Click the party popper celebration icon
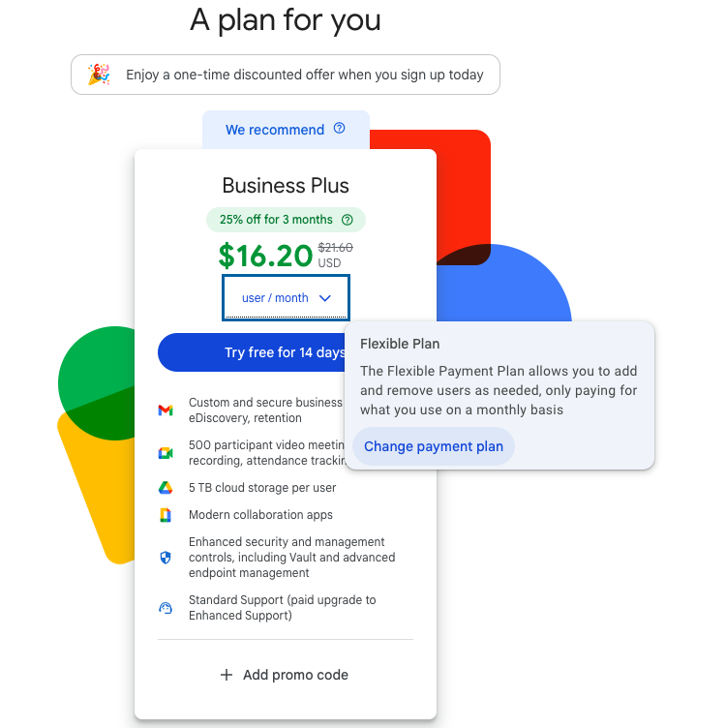Screen dimensions: 726x728 pos(99,75)
